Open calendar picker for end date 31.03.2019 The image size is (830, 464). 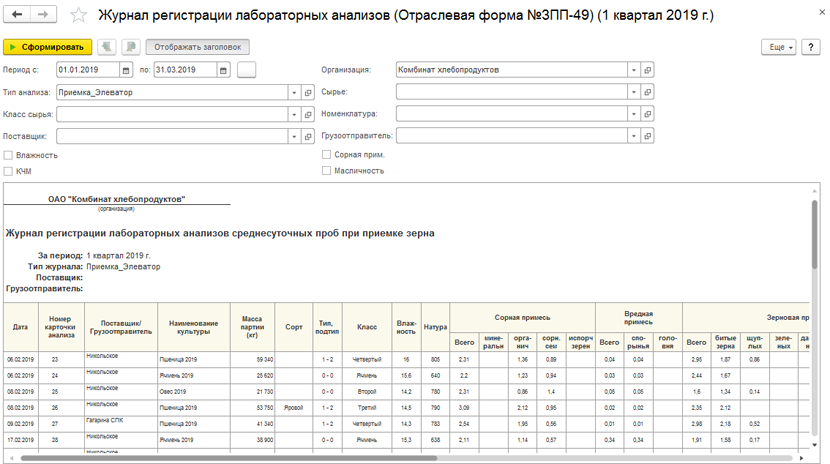[223, 70]
